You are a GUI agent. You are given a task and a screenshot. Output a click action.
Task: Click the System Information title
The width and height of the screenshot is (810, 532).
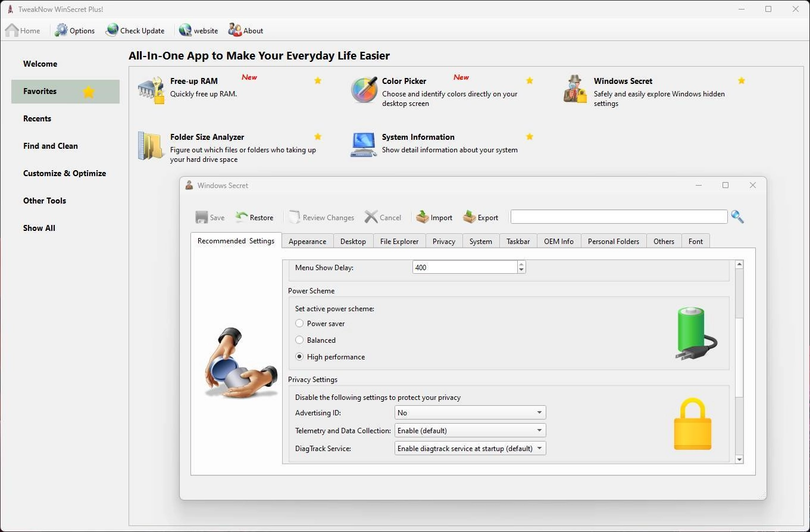pos(418,137)
